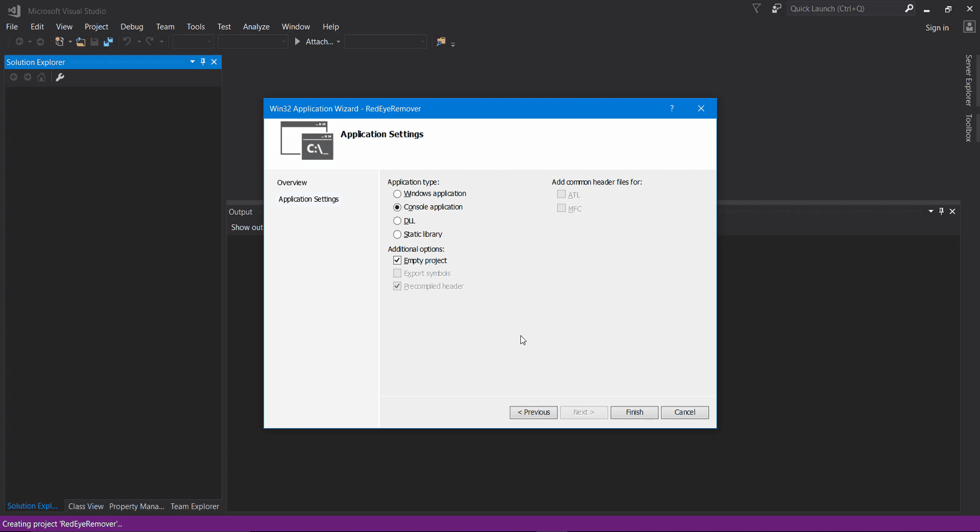Viewport: 980px width, 532px height.
Task: Open the Server Explorer side tab
Action: (x=968, y=80)
